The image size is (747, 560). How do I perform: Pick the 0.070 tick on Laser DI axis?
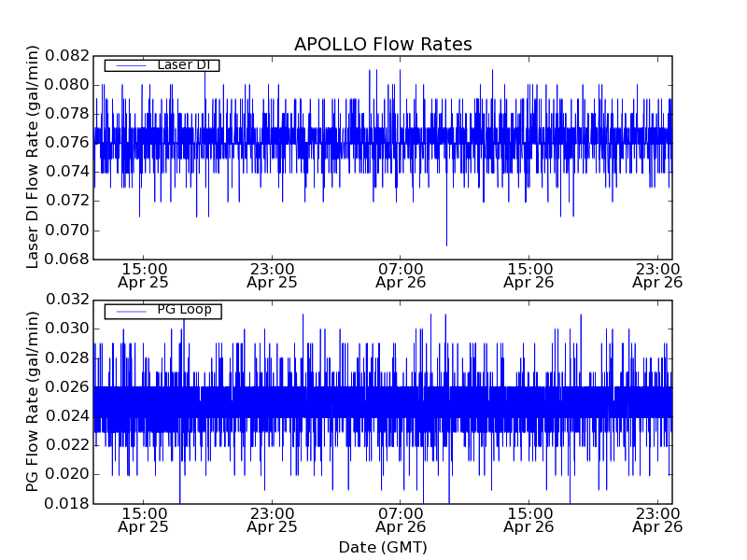(x=67, y=231)
